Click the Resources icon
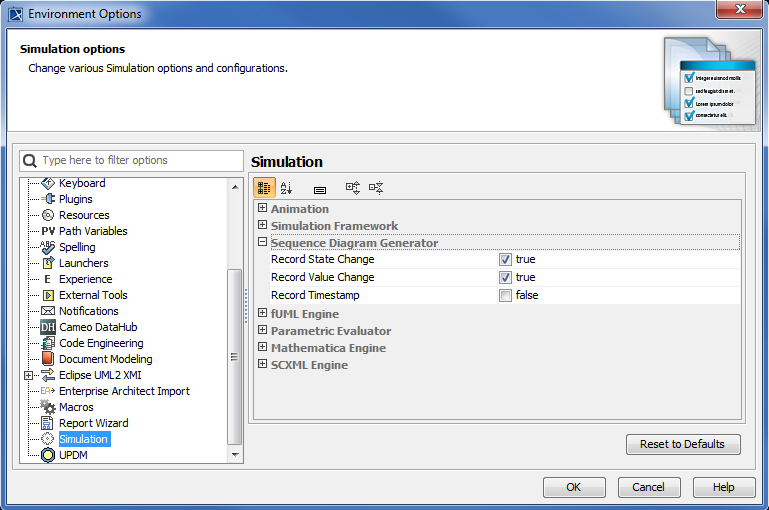Viewport: 769px width, 510px height. click(x=48, y=215)
